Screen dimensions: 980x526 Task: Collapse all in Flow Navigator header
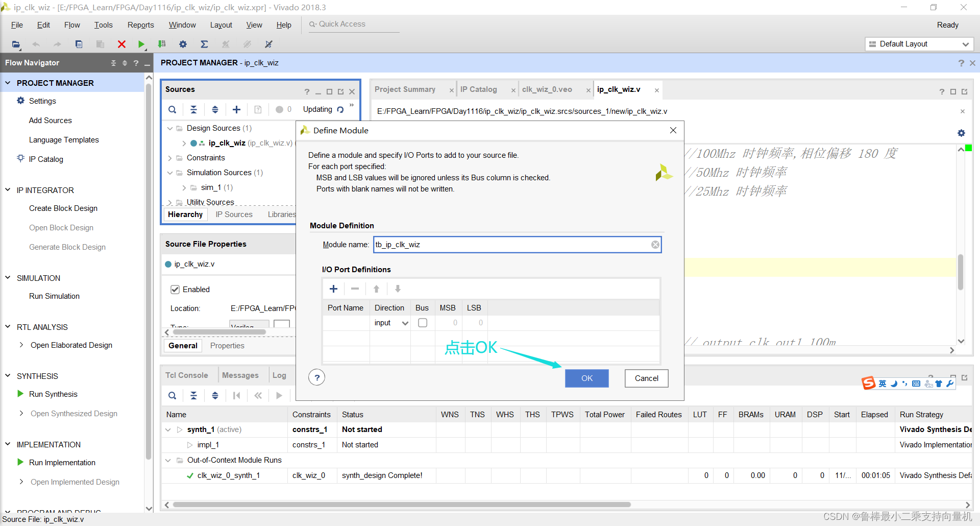click(113, 63)
